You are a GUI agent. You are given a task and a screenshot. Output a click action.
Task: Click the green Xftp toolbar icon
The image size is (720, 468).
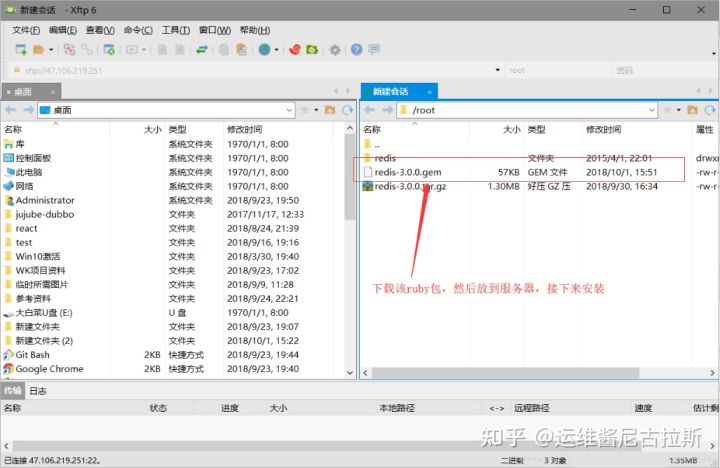point(312,50)
